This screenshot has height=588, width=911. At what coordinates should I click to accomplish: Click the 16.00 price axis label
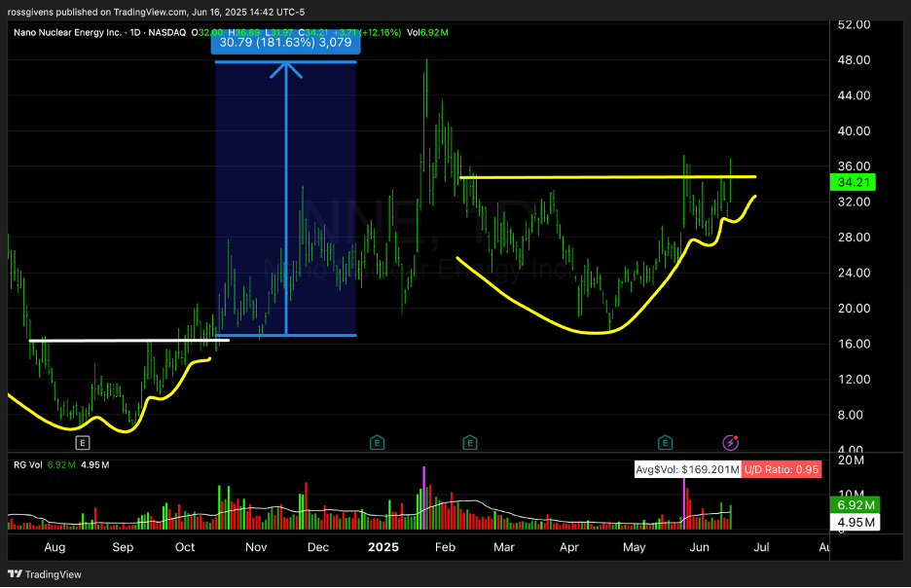pyautogui.click(x=854, y=344)
